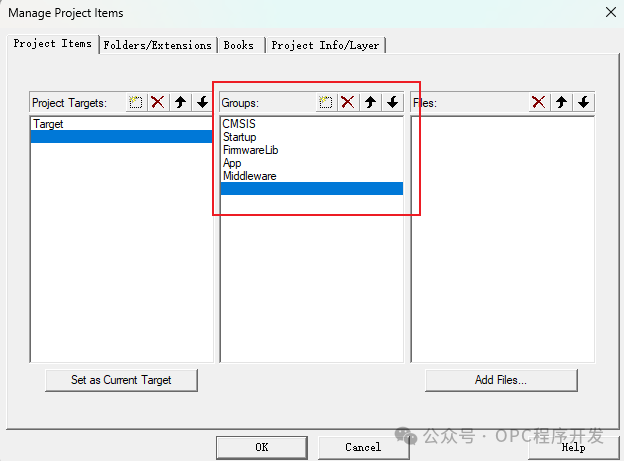This screenshot has width=624, height=461.
Task: Click New icon in Project Targets header
Action: (136, 103)
